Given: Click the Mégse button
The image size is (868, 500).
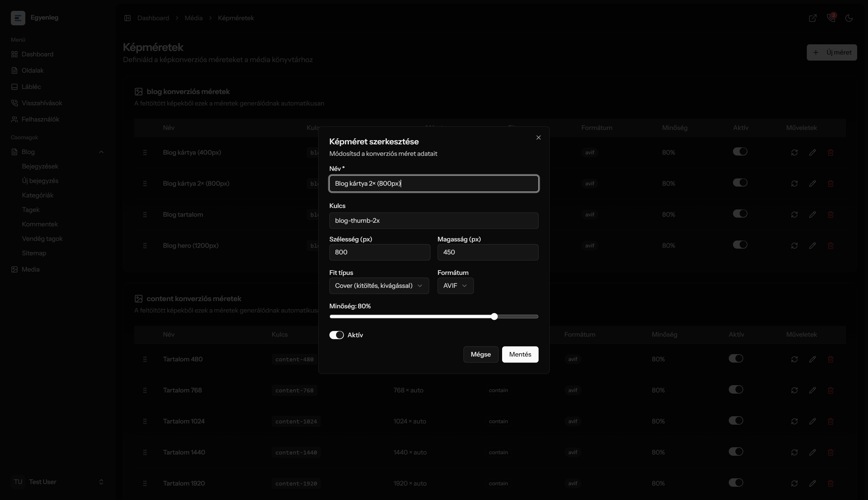Looking at the screenshot, I should click(x=481, y=354).
